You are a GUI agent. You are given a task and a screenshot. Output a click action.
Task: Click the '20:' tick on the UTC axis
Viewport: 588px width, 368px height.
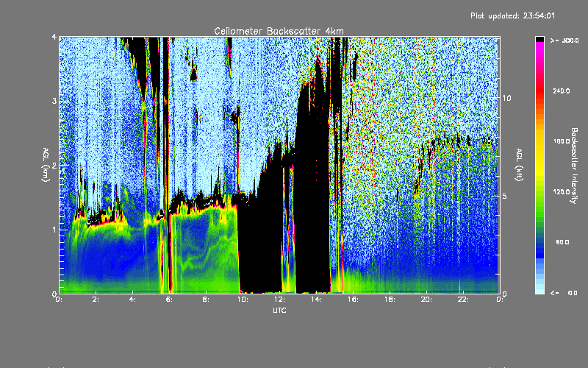(426, 300)
